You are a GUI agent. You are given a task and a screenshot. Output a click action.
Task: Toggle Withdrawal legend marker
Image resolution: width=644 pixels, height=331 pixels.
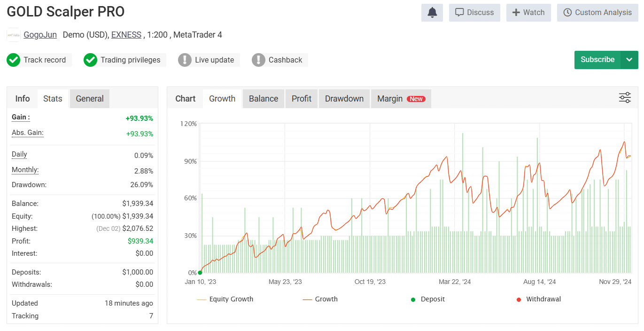click(538, 299)
